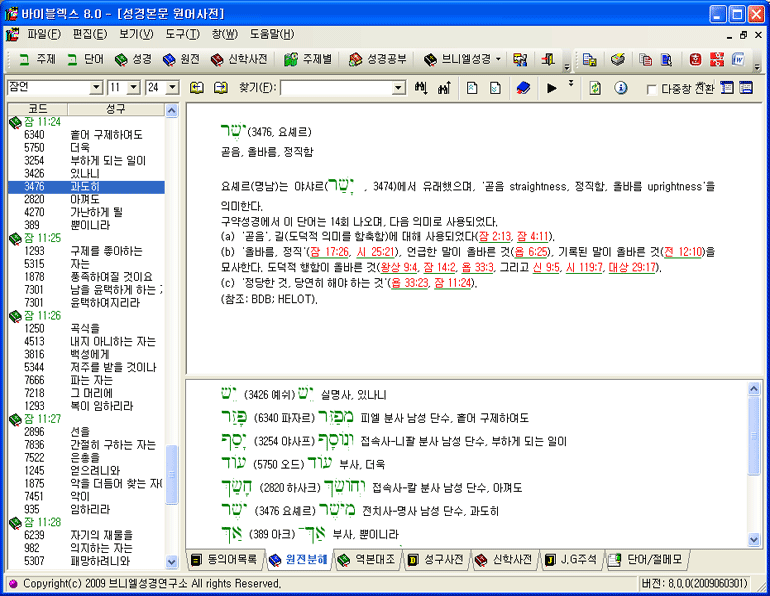The height and width of the screenshot is (596, 770).
Task: Click the document search icon in toolbar
Action: (x=666, y=59)
